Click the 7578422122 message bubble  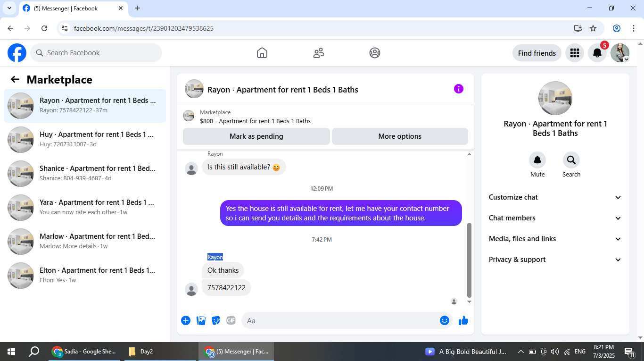[x=226, y=288]
